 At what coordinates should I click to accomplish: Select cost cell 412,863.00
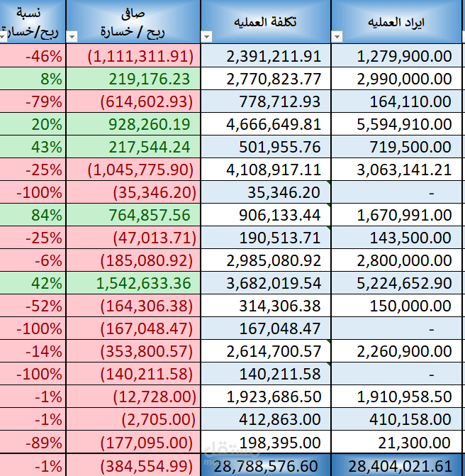pyautogui.click(x=266, y=419)
